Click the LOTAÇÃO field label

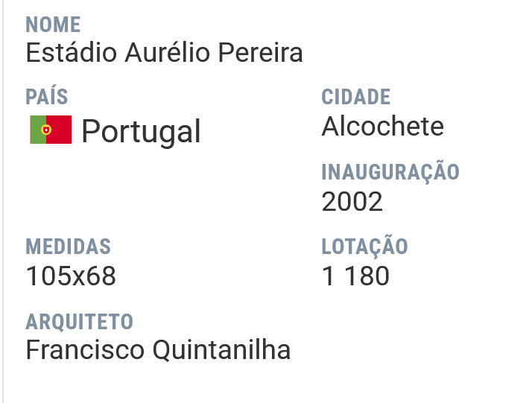tap(364, 246)
